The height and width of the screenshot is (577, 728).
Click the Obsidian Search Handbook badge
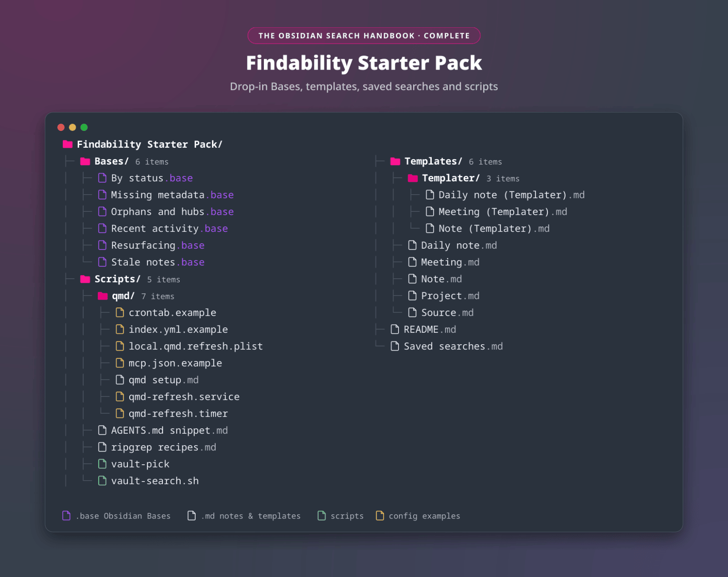(x=364, y=35)
